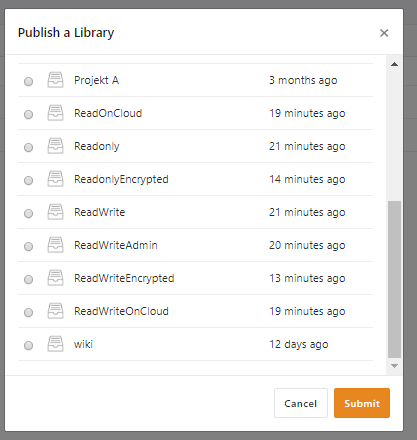Click the ReadWriteOnCloud library icon
Screen dimensions: 417x440
coord(55,311)
